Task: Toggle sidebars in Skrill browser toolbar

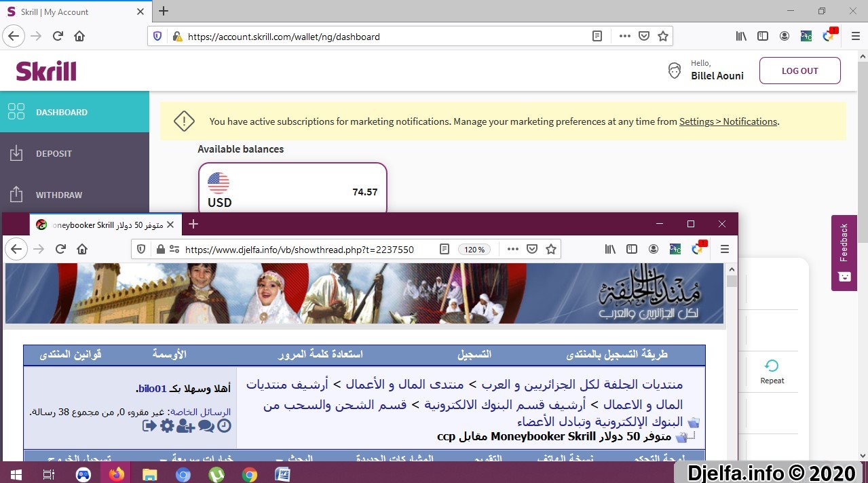Action: pyautogui.click(x=763, y=37)
